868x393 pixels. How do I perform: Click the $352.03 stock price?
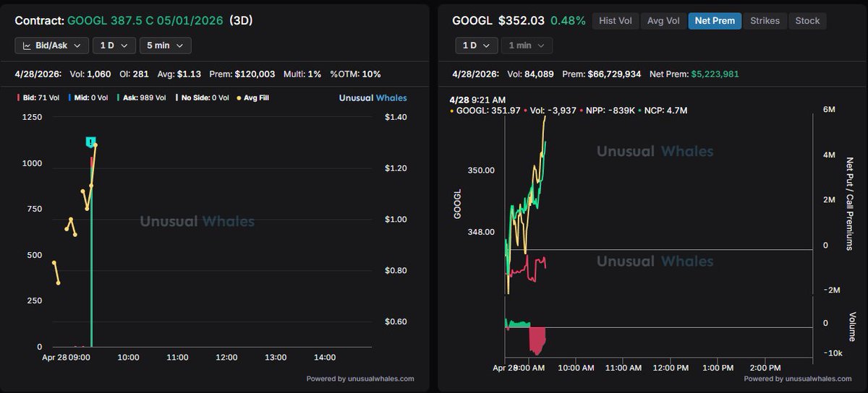click(521, 20)
